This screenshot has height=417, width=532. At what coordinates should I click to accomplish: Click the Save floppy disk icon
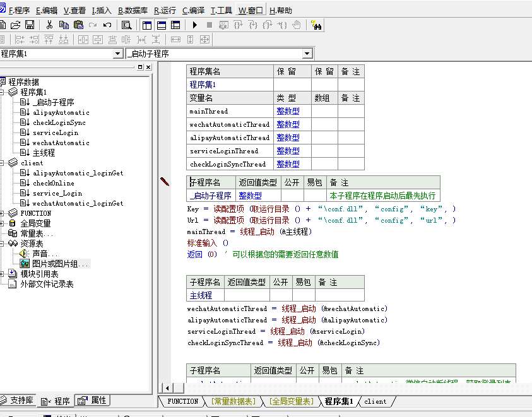(x=30, y=25)
